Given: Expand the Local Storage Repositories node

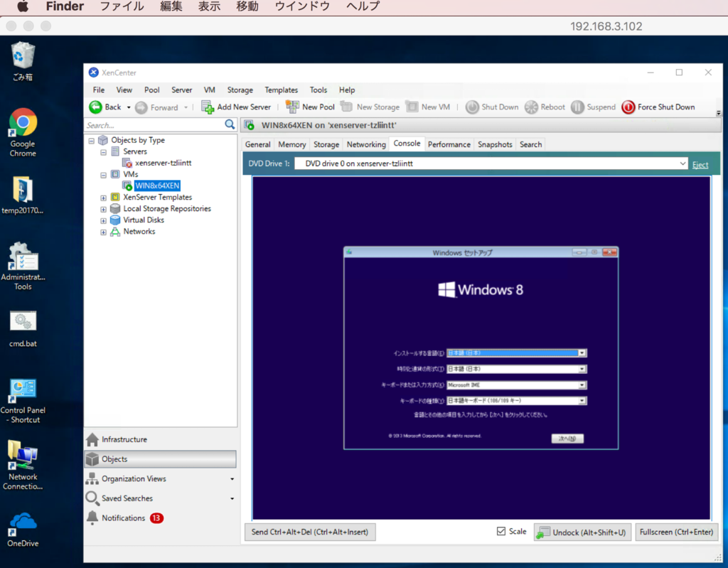Looking at the screenshot, I should [103, 209].
